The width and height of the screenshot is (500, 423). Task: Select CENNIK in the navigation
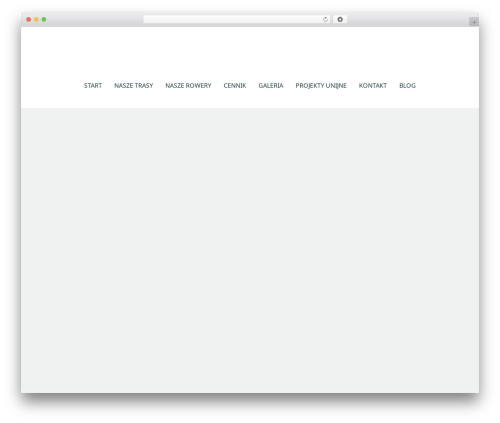[x=235, y=86]
